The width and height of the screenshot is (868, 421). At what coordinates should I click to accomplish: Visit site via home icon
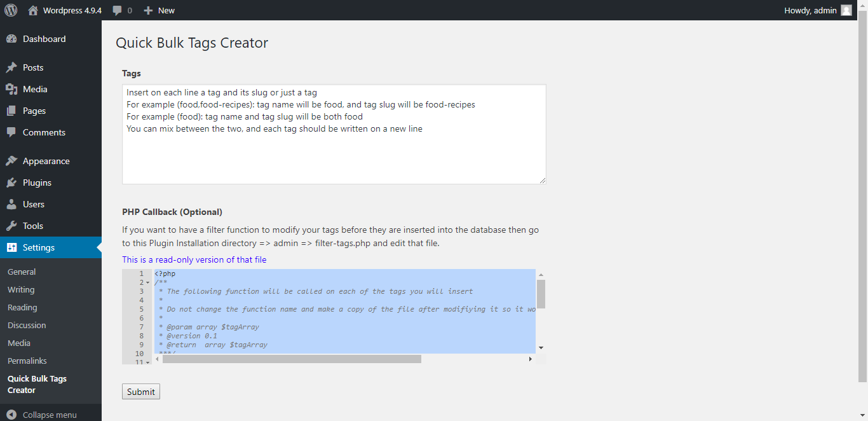pos(33,10)
